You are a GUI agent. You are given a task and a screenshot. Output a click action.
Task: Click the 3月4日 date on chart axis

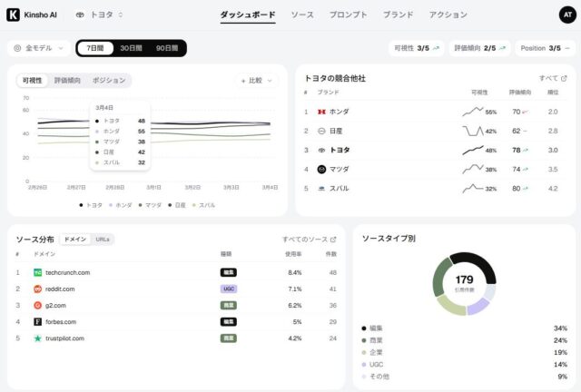[270, 188]
